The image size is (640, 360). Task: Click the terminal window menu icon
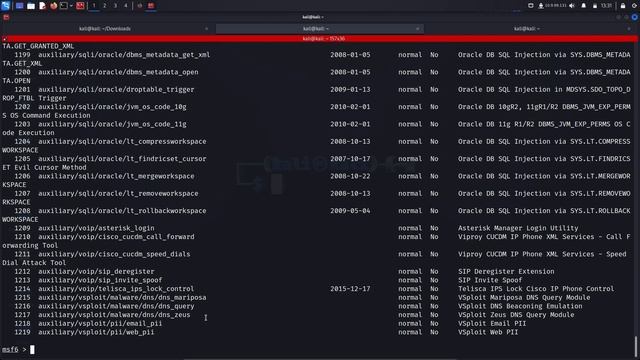tap(6, 17)
